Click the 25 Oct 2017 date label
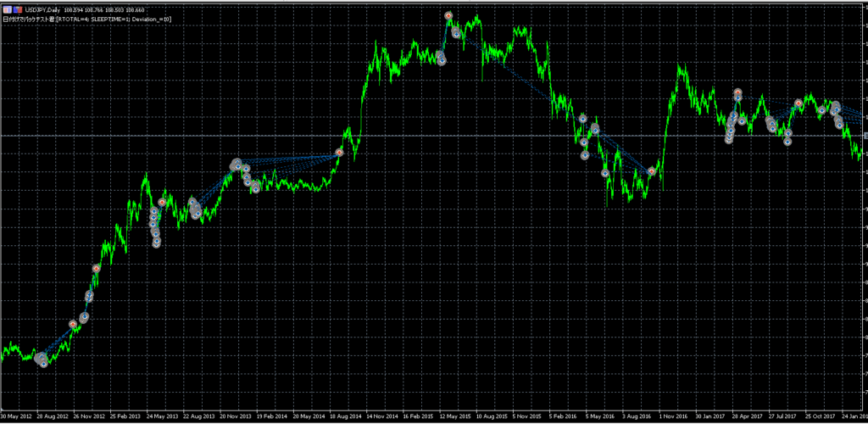Screen dimensions: 868x424 point(821,417)
